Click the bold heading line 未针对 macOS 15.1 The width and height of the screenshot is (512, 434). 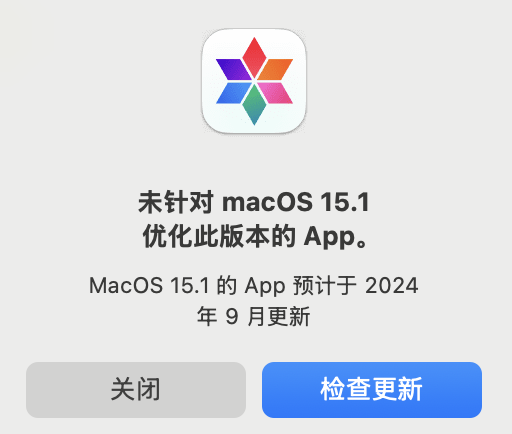(x=254, y=202)
